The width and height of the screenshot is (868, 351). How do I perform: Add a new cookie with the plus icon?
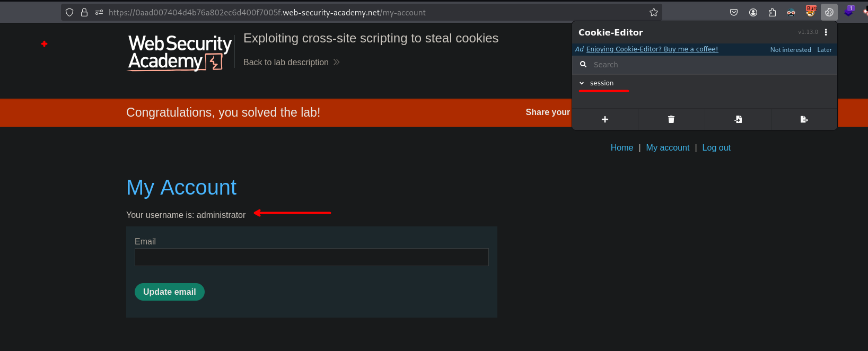pyautogui.click(x=605, y=119)
